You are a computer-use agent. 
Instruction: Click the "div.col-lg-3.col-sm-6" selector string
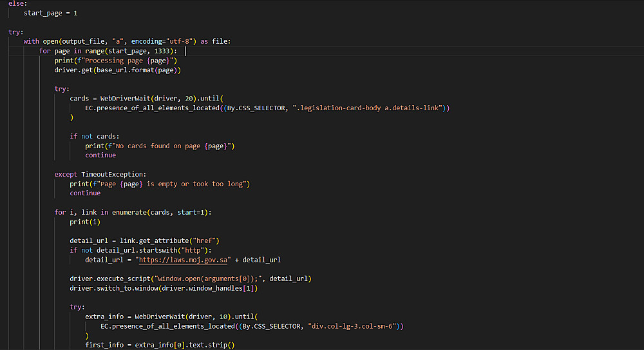pos(352,326)
